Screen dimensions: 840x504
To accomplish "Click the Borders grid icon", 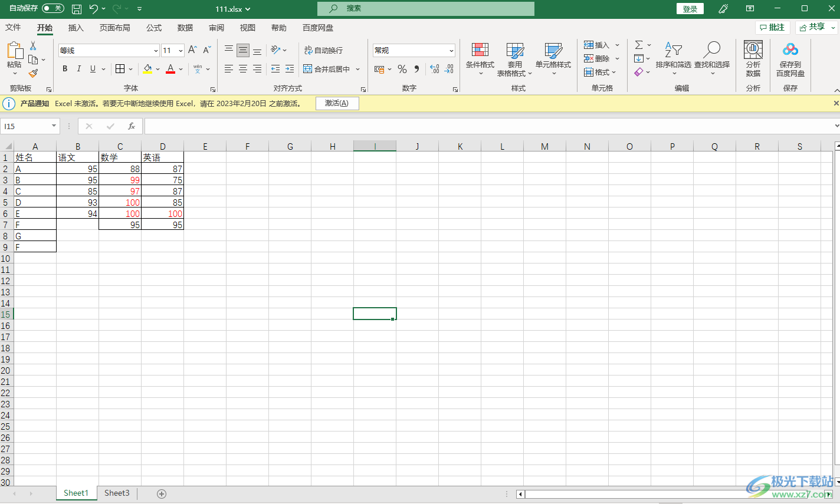I will coord(120,69).
